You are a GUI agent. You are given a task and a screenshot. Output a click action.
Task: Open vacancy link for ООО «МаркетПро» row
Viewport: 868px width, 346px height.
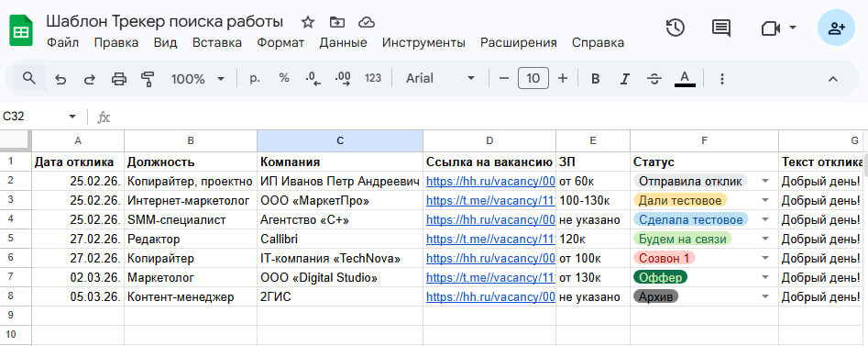(x=490, y=200)
